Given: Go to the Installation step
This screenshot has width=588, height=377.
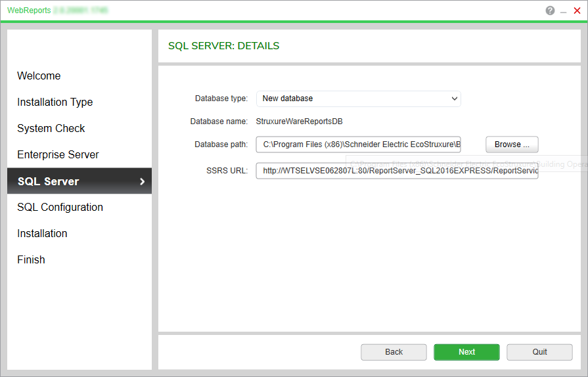Looking at the screenshot, I should point(42,234).
